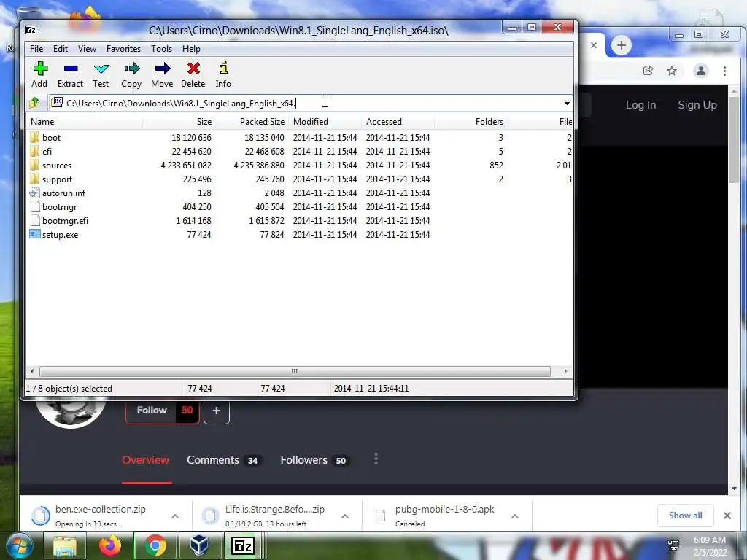The image size is (747, 560).
Task: Open options for ben.exe-collection.zip download
Action: (x=175, y=516)
